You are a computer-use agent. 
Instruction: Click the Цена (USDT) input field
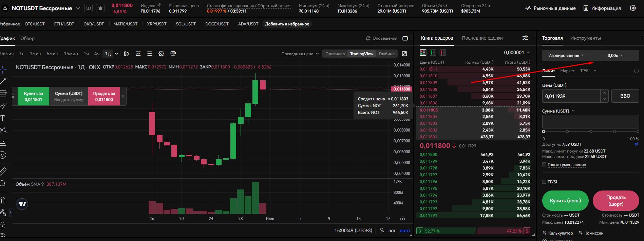[x=571, y=96]
